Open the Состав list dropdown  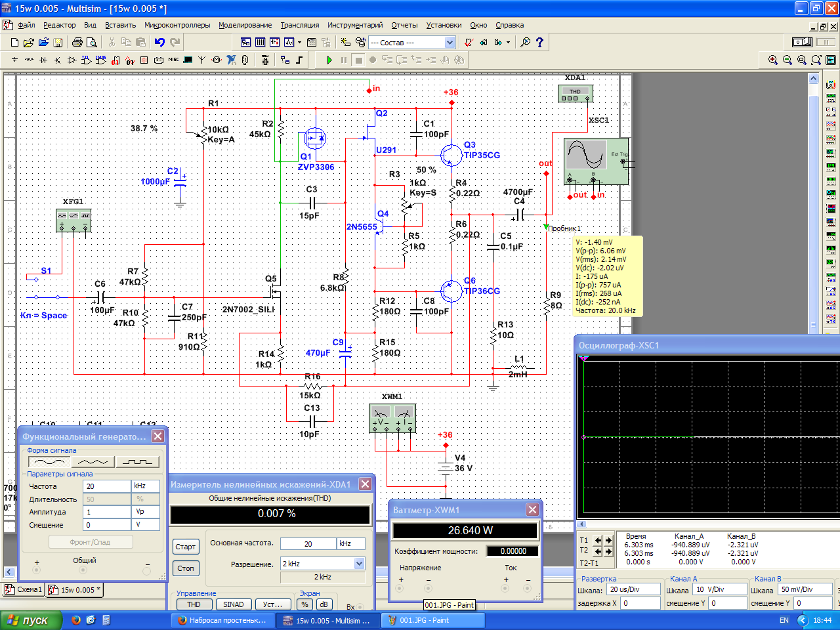click(450, 42)
